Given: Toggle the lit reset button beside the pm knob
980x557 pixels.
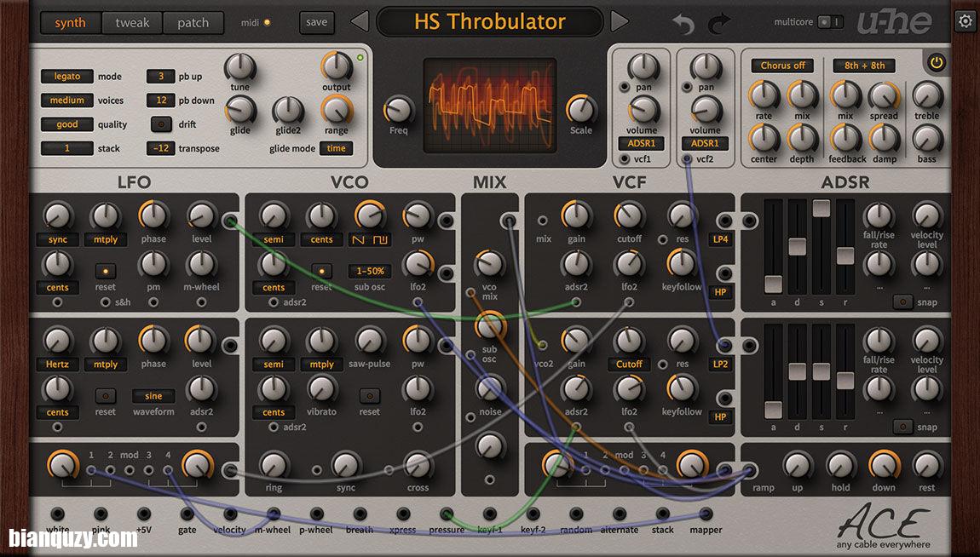Looking at the screenshot, I should tap(105, 272).
